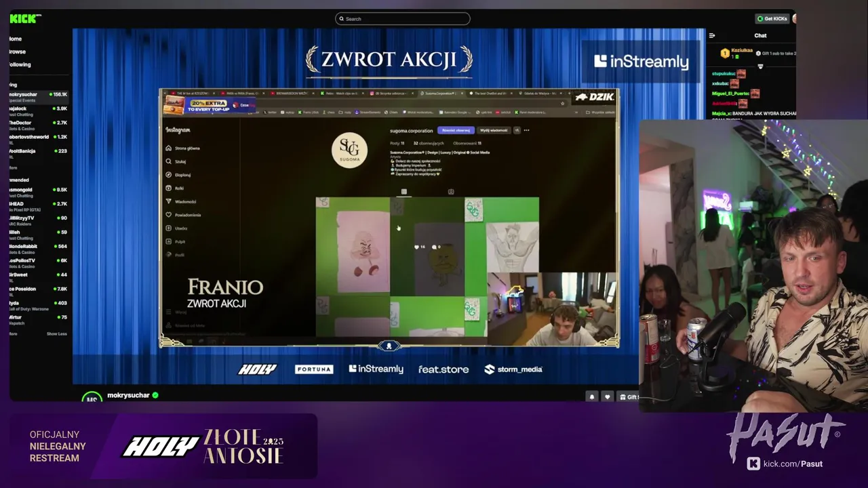Click the mokrysuchar channel avatar under the player
Viewport: 868px width, 488px height.
(92, 397)
